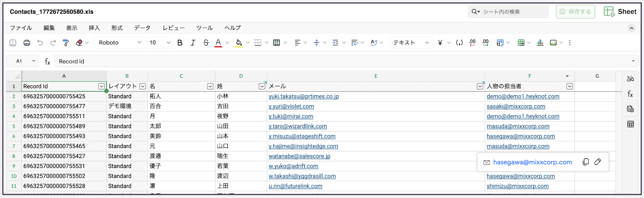This screenshot has width=644, height=198.
Task: Click the indent icon
Action: (335, 43)
